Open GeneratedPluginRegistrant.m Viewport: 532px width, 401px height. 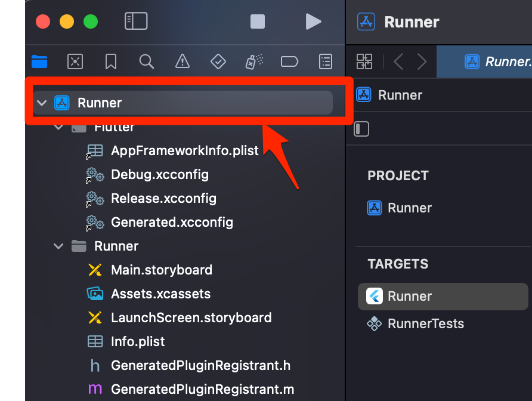click(202, 389)
